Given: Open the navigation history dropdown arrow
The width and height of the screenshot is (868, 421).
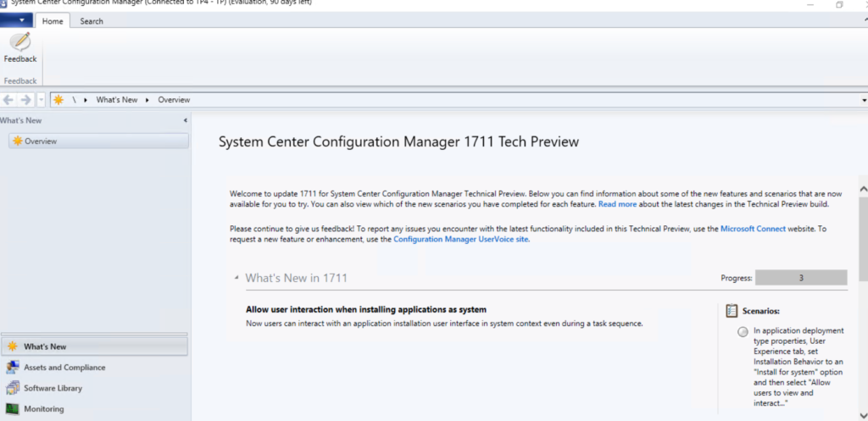Looking at the screenshot, I should [x=41, y=100].
